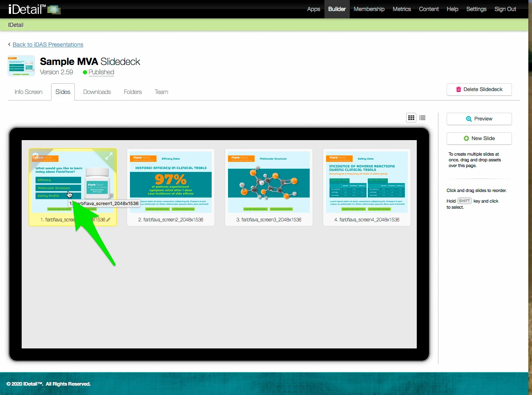The width and height of the screenshot is (532, 395).
Task: Click the Sample MVA Slidedeck title
Action: [90, 62]
